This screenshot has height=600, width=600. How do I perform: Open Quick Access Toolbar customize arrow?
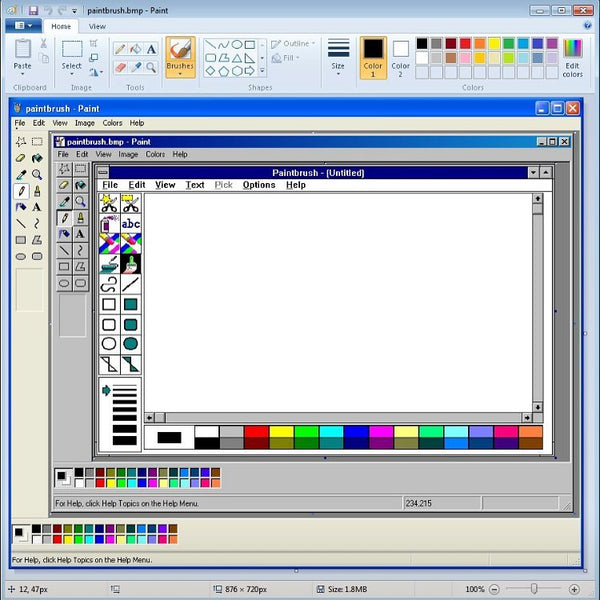click(x=74, y=11)
